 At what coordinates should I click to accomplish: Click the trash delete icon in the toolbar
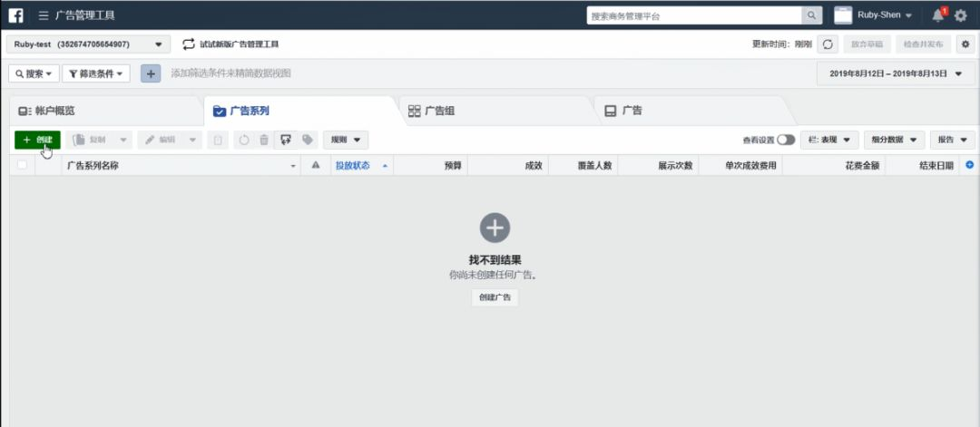coord(264,140)
